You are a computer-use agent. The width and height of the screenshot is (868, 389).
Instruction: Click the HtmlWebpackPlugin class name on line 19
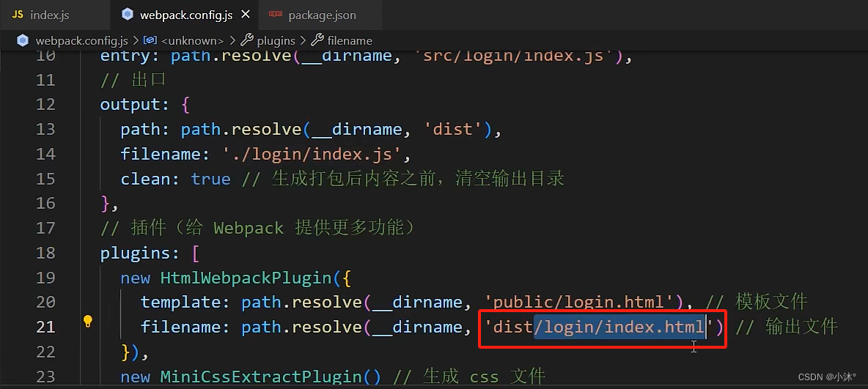246,277
